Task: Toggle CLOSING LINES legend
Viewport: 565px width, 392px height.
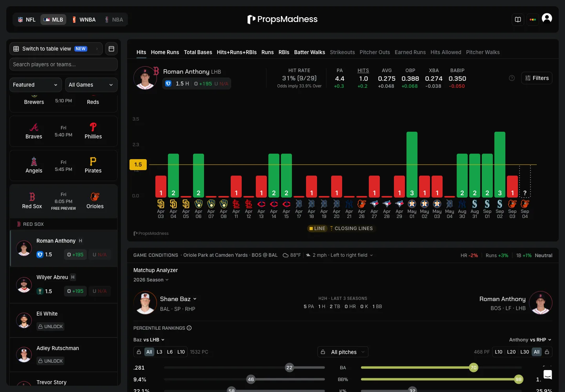Action: coord(352,229)
